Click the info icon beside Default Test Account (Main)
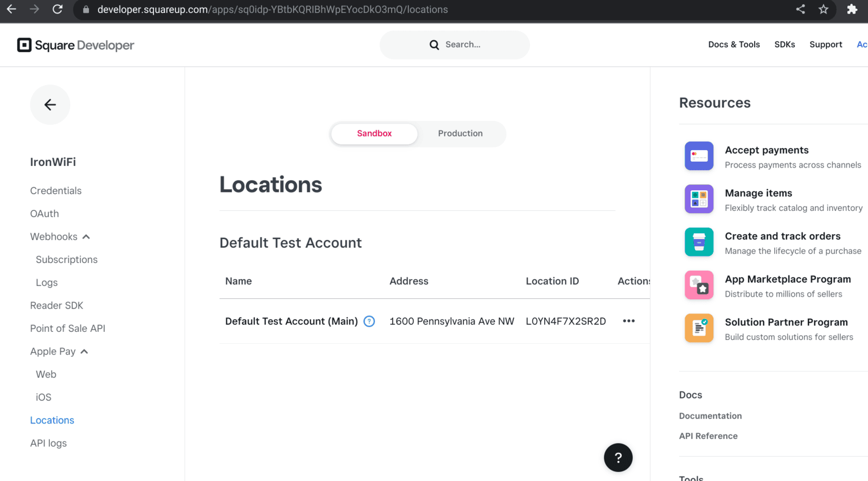868x481 pixels. [x=369, y=321]
